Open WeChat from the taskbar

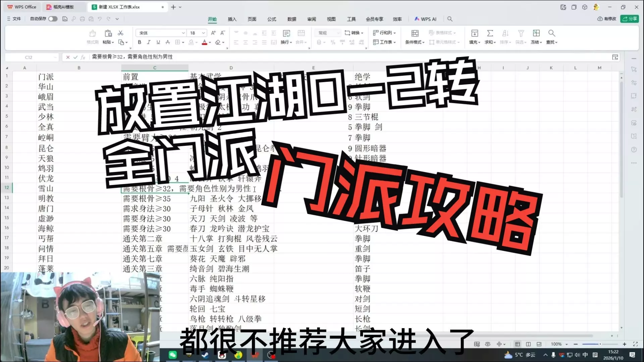(x=172, y=355)
